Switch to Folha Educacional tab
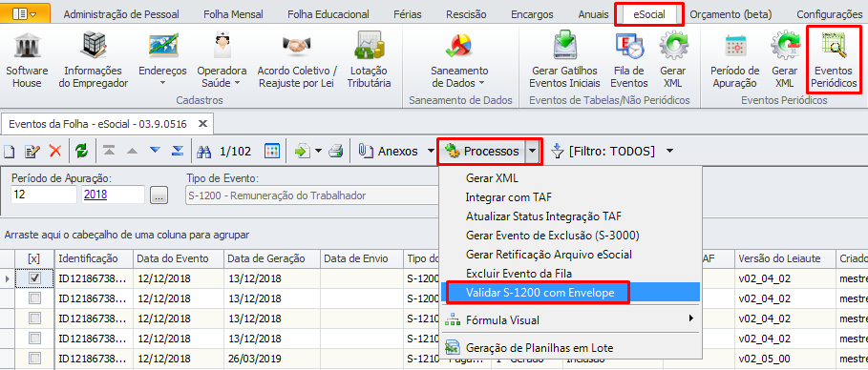The width and height of the screenshot is (868, 370). click(x=328, y=14)
